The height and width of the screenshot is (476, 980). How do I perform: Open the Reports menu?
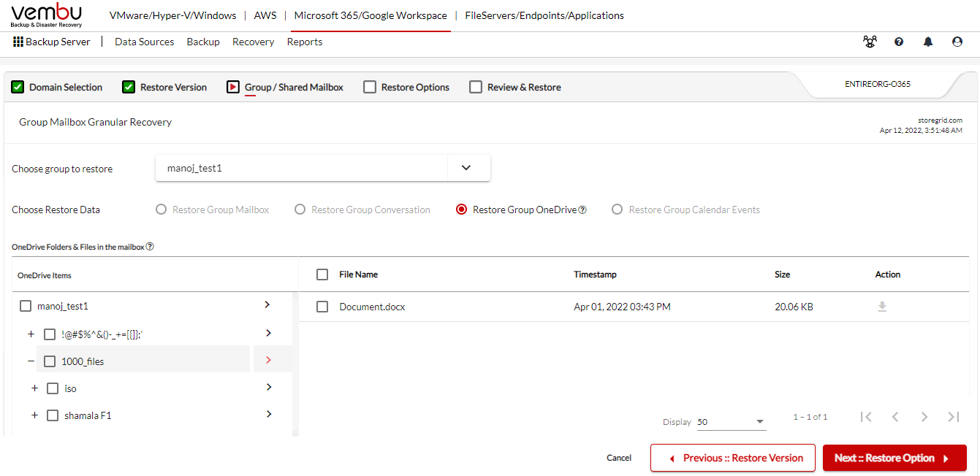(305, 42)
